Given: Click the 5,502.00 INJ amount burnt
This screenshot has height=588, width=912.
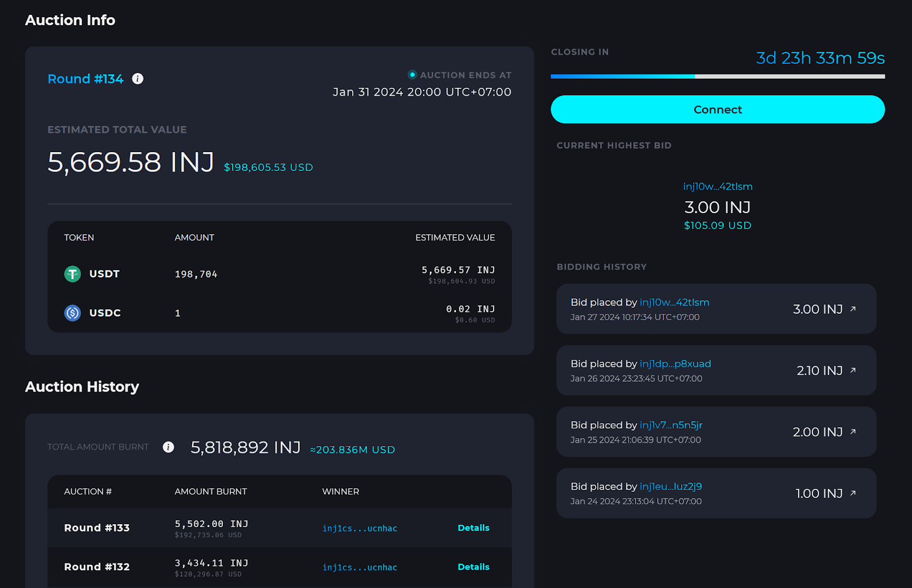Looking at the screenshot, I should [211, 524].
